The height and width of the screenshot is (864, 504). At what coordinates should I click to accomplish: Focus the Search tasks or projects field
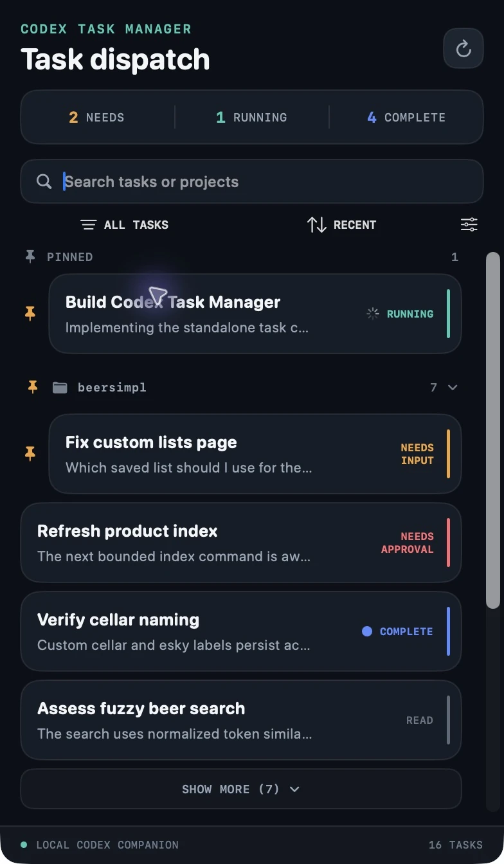252,181
